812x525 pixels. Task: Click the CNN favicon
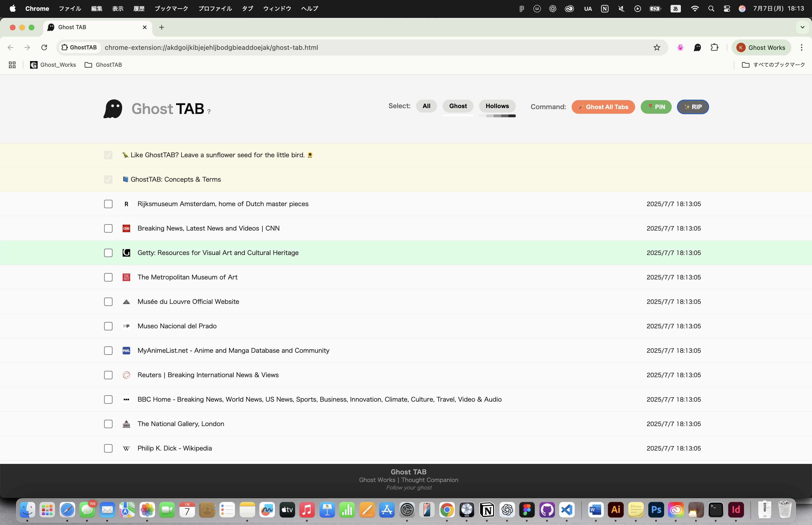[126, 228]
